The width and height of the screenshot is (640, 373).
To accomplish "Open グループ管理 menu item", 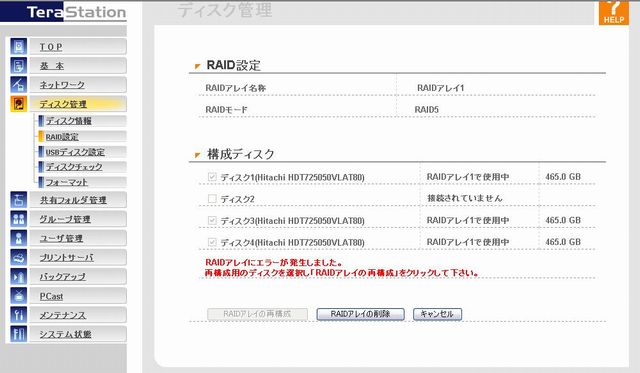I will [x=78, y=219].
